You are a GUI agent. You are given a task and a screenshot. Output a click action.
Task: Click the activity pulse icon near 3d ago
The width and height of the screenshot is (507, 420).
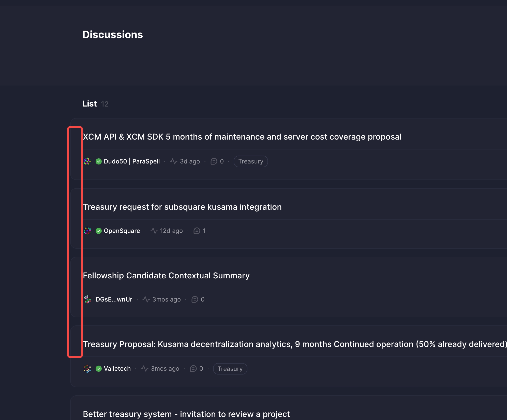(173, 161)
